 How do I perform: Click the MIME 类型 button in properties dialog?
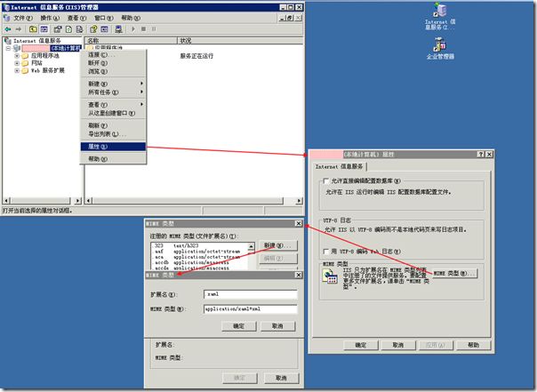(454, 273)
